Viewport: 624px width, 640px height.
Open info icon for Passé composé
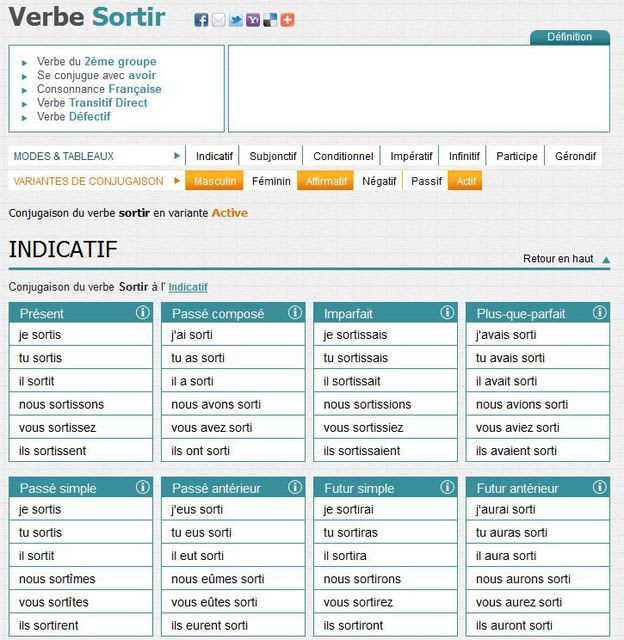pos(294,313)
